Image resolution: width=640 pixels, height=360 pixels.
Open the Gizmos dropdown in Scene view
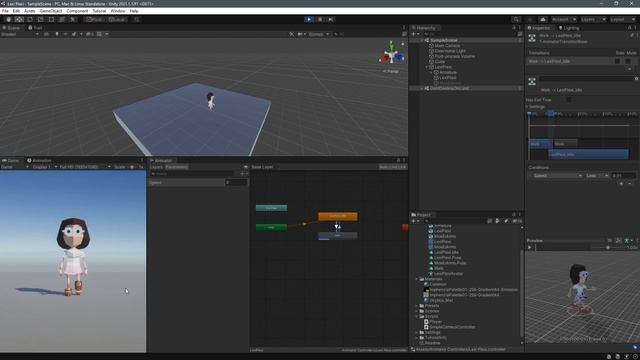click(318, 34)
